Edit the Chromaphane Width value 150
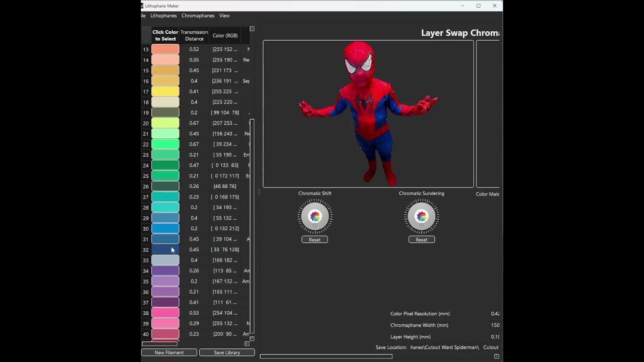Viewport: 644px width, 362px height. [495, 325]
